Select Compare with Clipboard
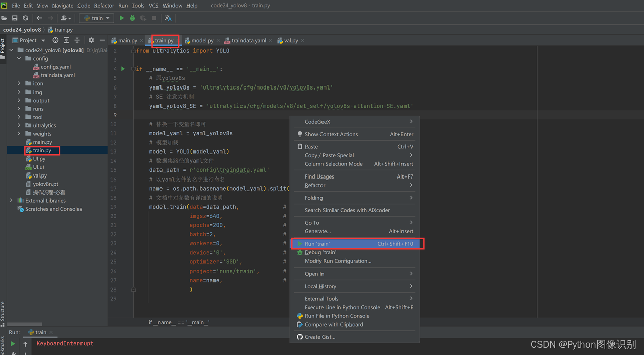644x355 pixels. [x=355, y=324]
